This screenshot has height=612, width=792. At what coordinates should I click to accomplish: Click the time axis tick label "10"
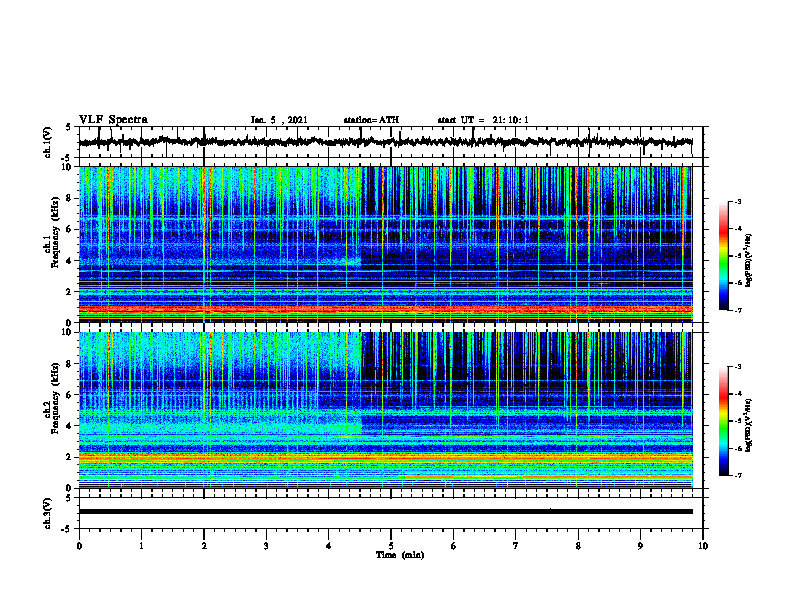(703, 546)
